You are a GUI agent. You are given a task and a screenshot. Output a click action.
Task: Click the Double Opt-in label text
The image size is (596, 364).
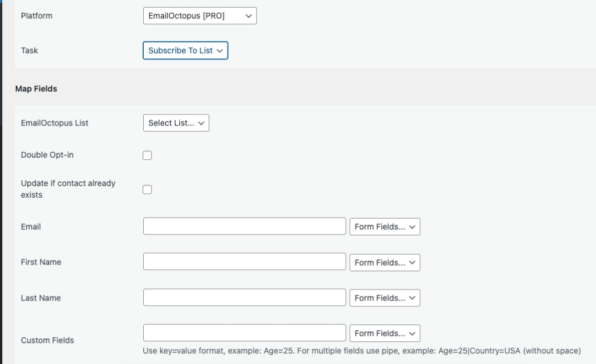pyautogui.click(x=47, y=155)
